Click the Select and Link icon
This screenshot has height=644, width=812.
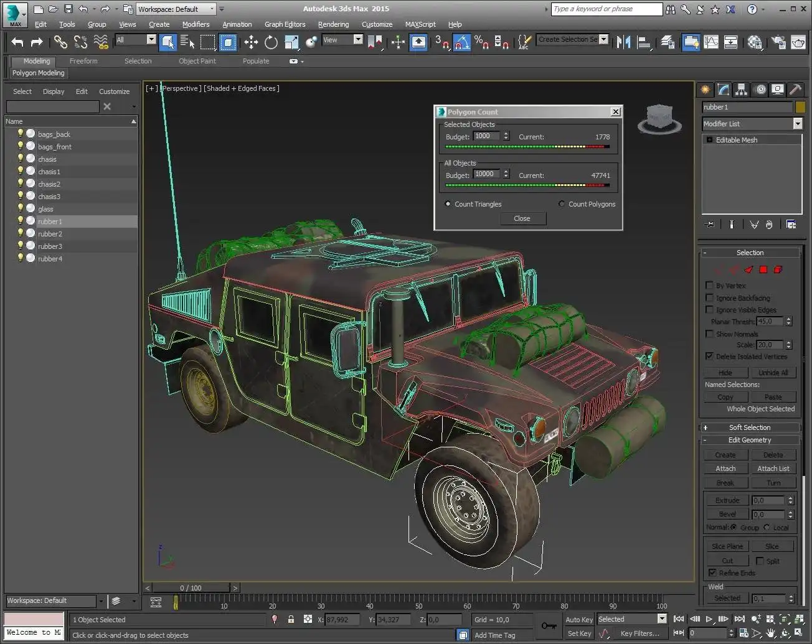point(60,42)
